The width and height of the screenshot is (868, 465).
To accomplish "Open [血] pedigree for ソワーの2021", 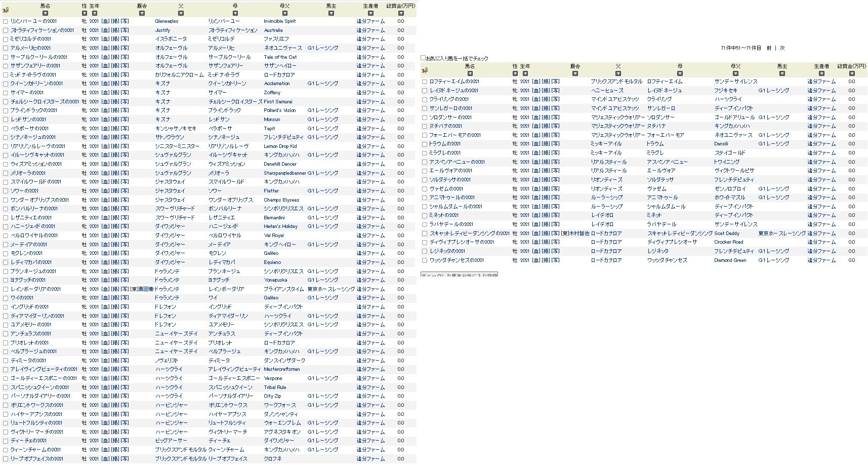I will click(x=105, y=191).
